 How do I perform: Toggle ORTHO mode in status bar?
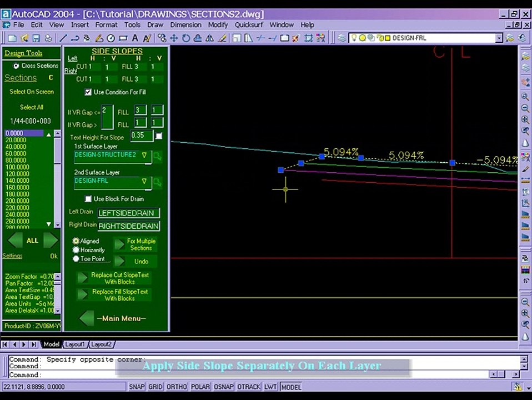(x=177, y=387)
